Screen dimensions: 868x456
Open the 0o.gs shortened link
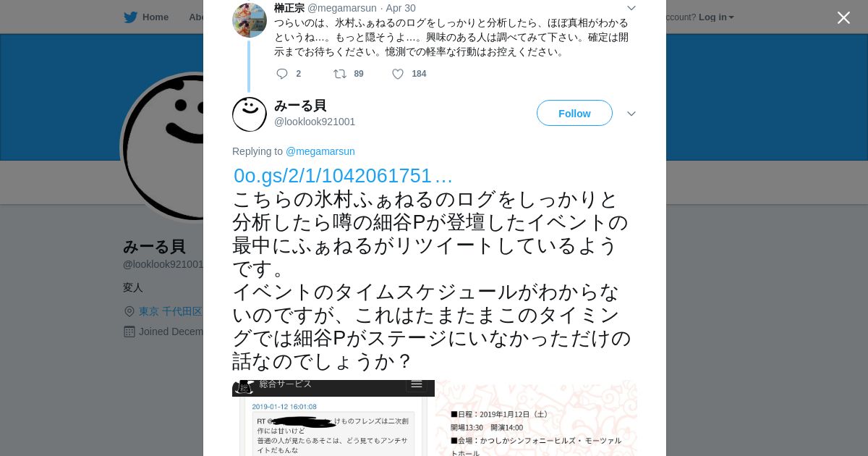pyautogui.click(x=343, y=176)
